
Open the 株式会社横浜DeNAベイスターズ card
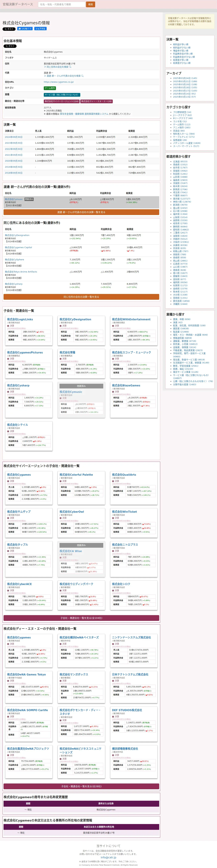(x=79, y=638)
